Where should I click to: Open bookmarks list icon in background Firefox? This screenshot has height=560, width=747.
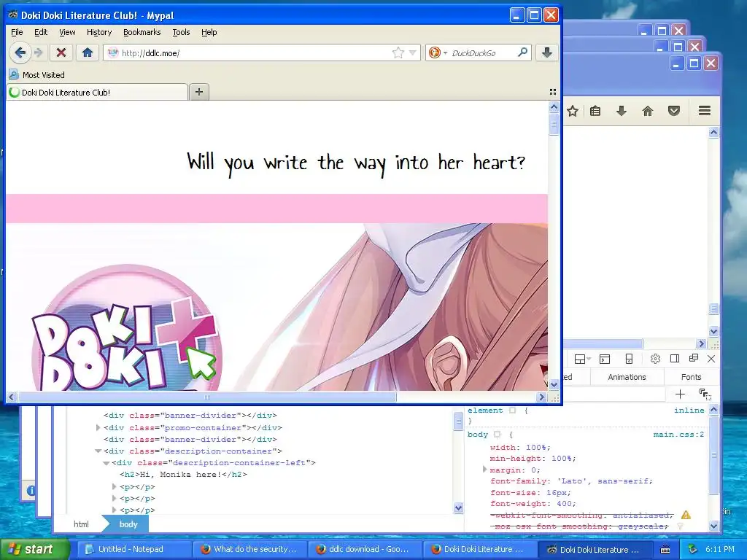coord(595,111)
